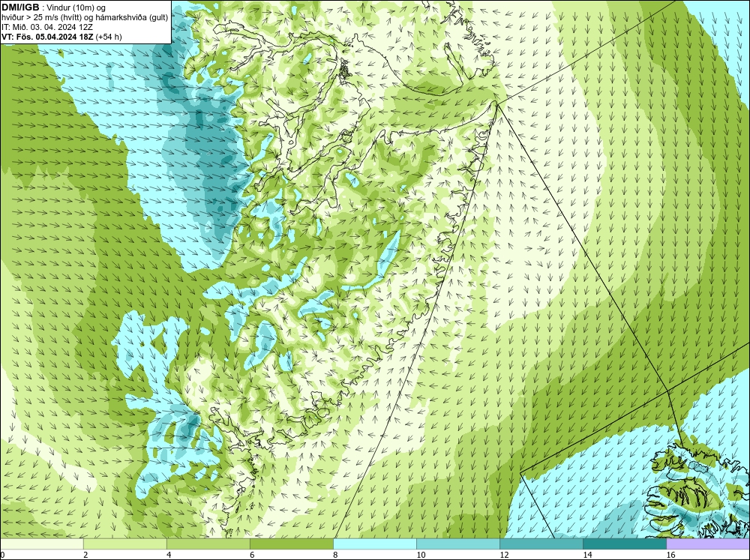Screen dimensions: 750x560
Task: Click the dark teal 14–16 m/s legend swatch
Action: pyautogui.click(x=624, y=544)
